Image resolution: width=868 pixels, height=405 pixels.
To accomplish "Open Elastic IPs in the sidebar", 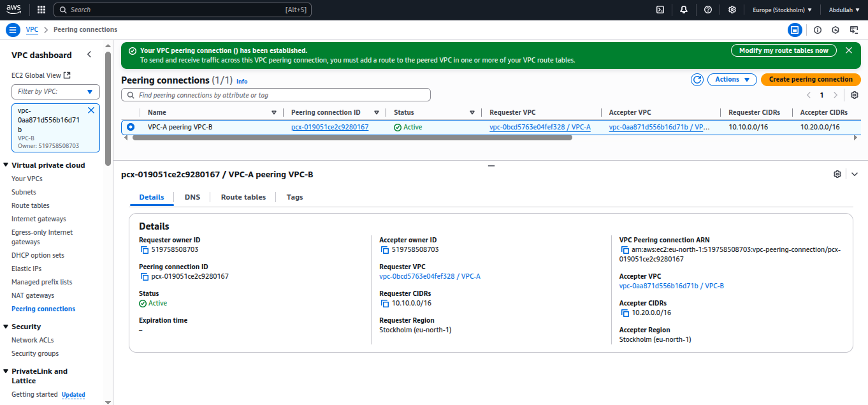I will point(26,269).
